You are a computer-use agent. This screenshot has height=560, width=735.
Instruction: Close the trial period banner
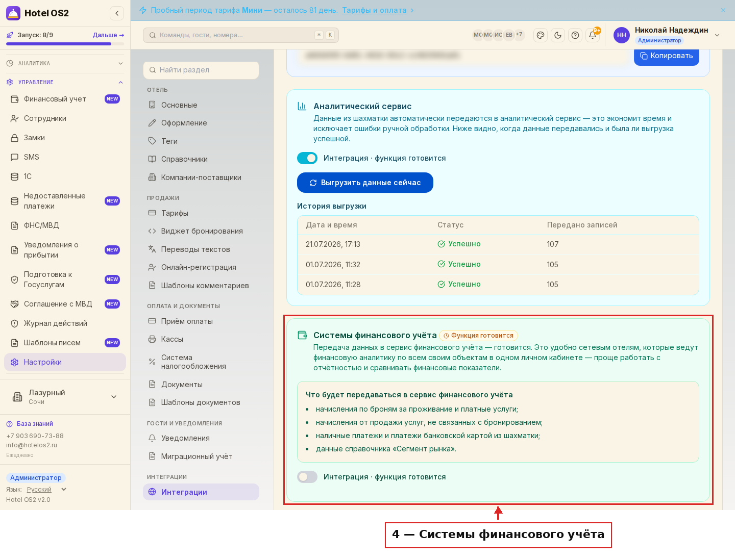pos(723,10)
